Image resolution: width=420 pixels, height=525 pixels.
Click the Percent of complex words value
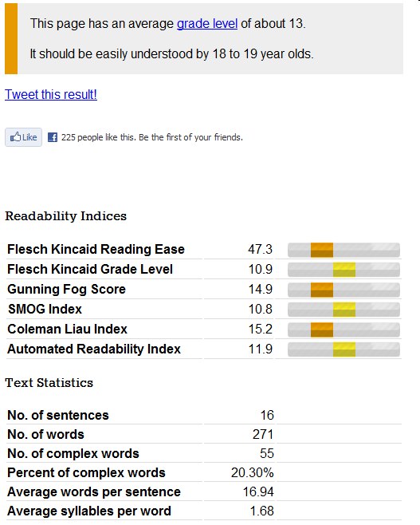tap(252, 473)
